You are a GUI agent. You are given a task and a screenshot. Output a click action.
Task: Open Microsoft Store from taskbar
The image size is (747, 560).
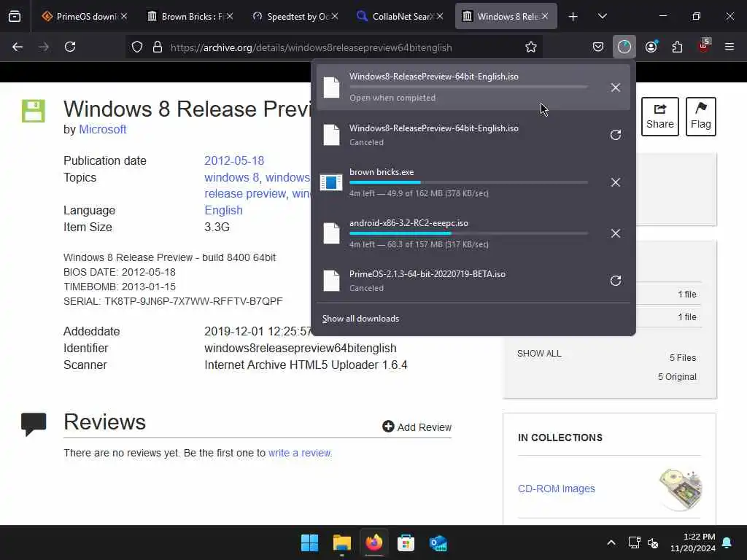tap(406, 542)
